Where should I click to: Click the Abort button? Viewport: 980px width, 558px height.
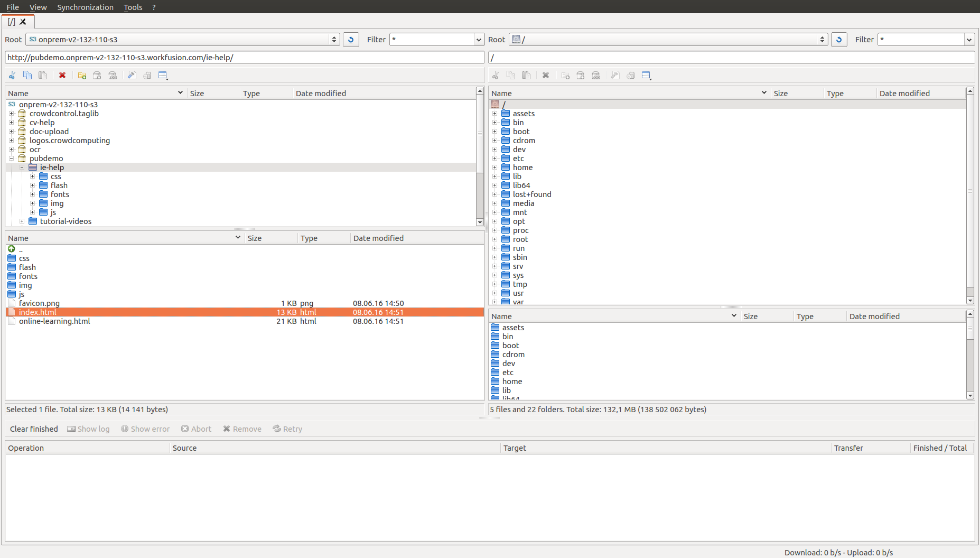tap(196, 429)
